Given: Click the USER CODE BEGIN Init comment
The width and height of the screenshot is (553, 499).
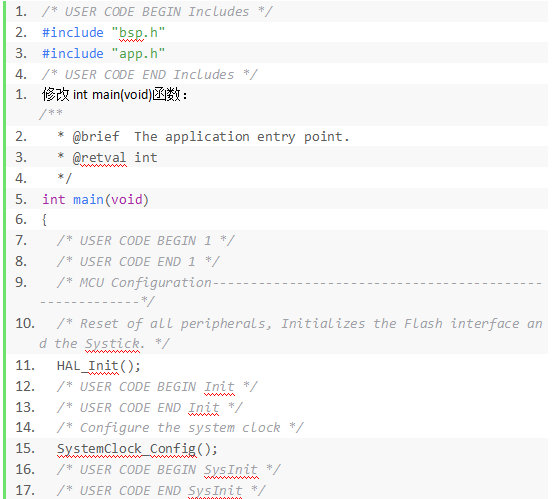Looking at the screenshot, I should click(x=157, y=387).
